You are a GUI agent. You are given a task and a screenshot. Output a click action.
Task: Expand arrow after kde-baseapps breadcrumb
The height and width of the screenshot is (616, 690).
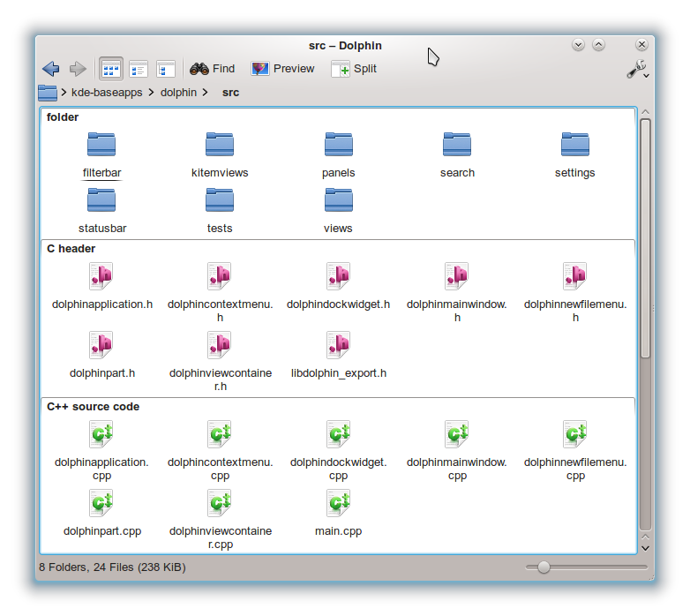tap(151, 93)
